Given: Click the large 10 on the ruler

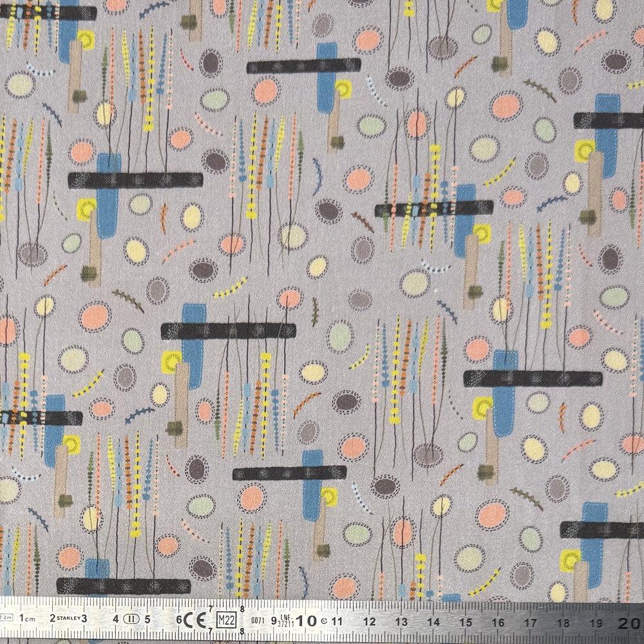Looking at the screenshot, I should (x=306, y=621).
